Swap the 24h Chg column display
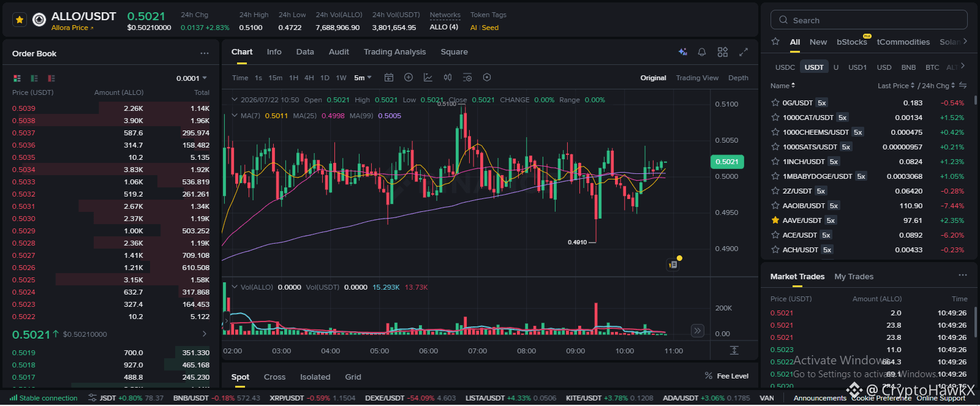 963,85
